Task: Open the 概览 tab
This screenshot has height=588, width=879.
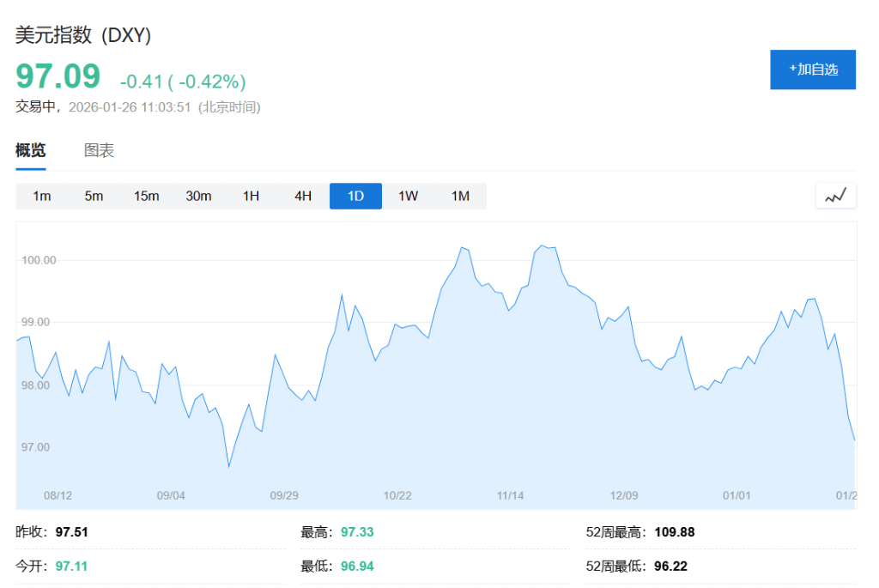Action: [x=31, y=151]
